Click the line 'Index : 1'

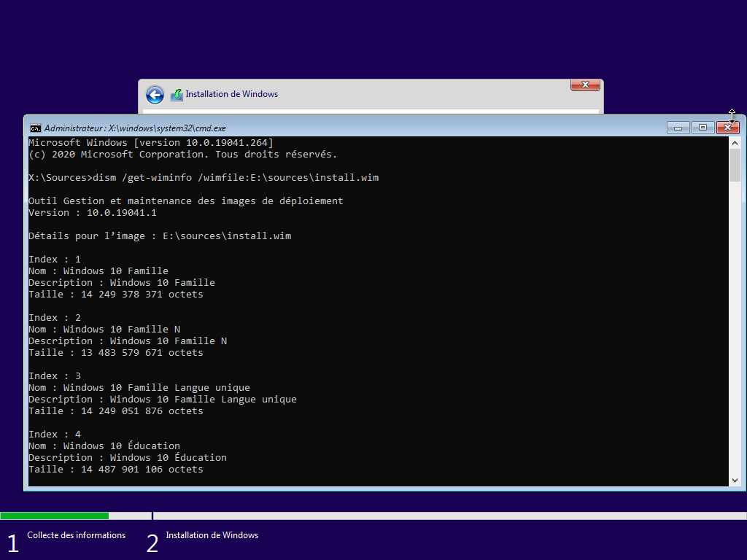55,260
